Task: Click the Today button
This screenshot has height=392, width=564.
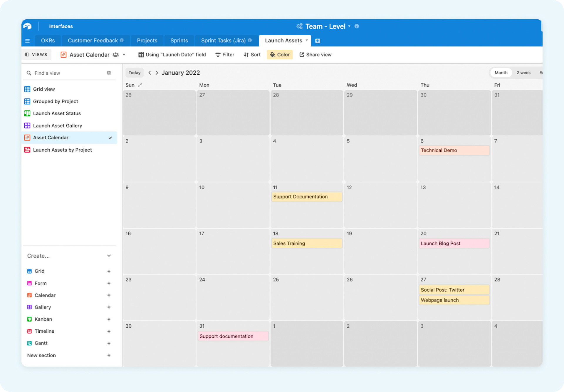Action: click(134, 73)
